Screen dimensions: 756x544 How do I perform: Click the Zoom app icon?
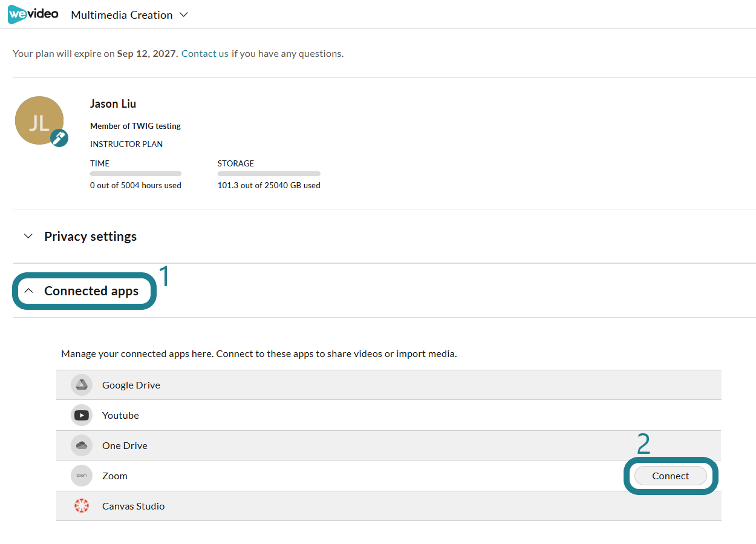[x=82, y=476]
